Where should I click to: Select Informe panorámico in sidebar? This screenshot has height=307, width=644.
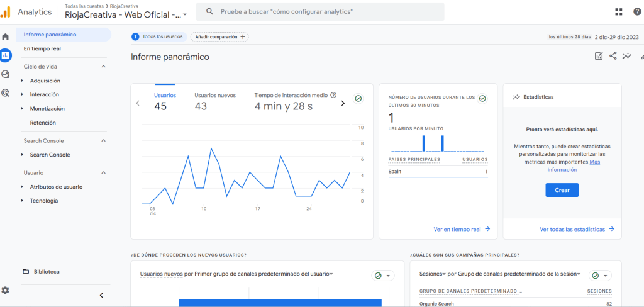point(64,35)
